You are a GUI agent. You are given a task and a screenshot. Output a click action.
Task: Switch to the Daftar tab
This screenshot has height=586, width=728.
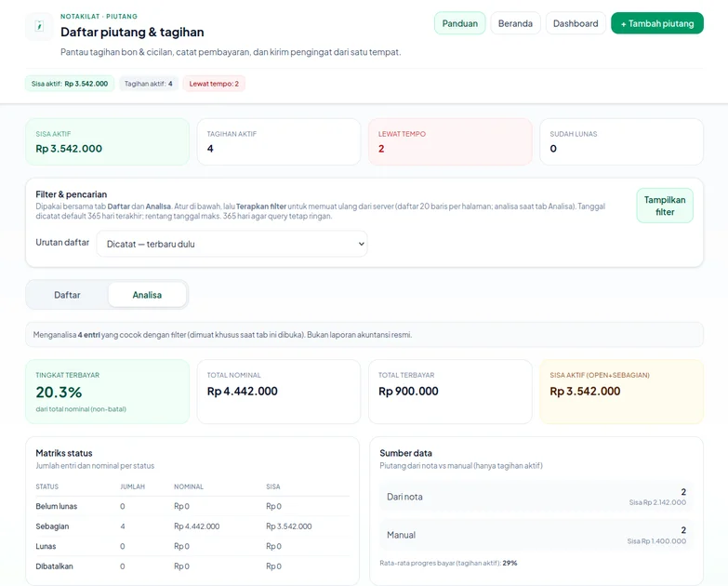[x=67, y=295]
